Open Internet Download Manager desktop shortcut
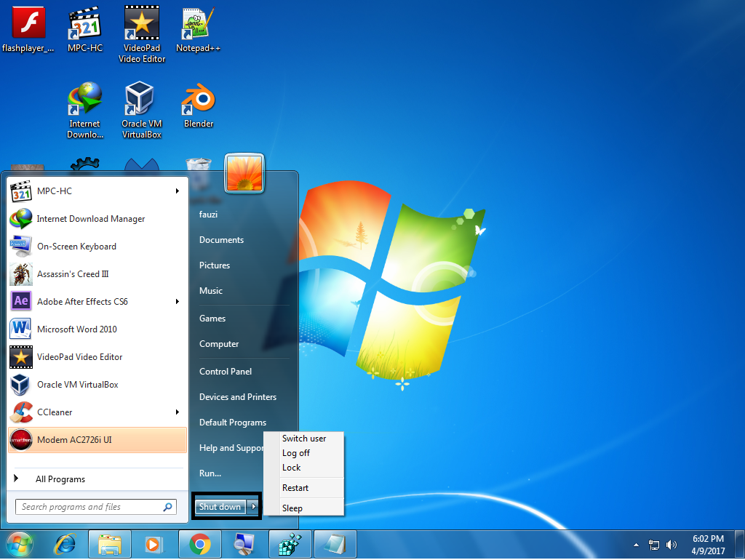 pyautogui.click(x=84, y=111)
